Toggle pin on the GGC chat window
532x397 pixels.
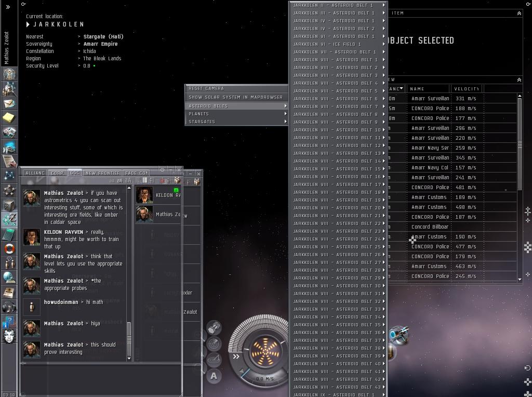(x=162, y=169)
